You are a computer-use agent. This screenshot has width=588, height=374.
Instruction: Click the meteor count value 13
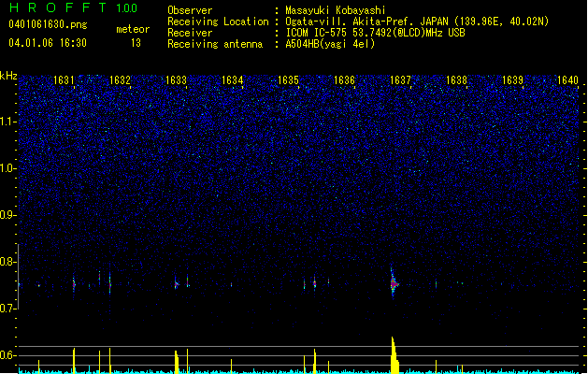click(136, 43)
